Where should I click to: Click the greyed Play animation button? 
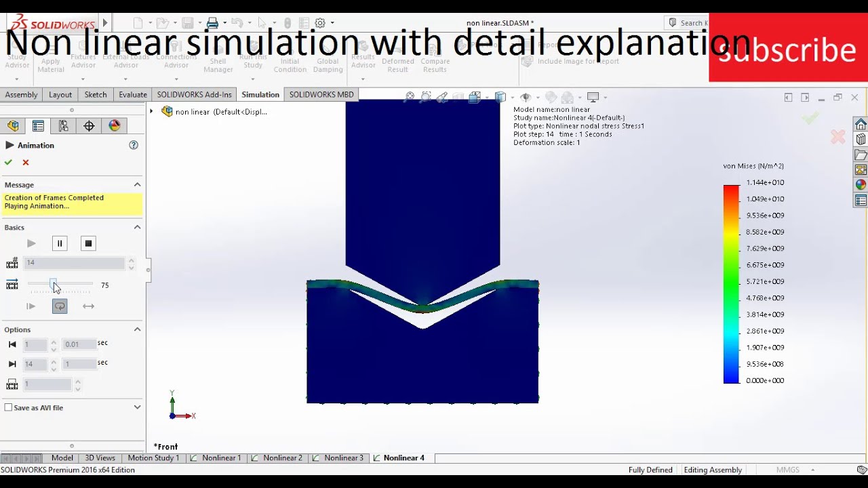tap(31, 243)
